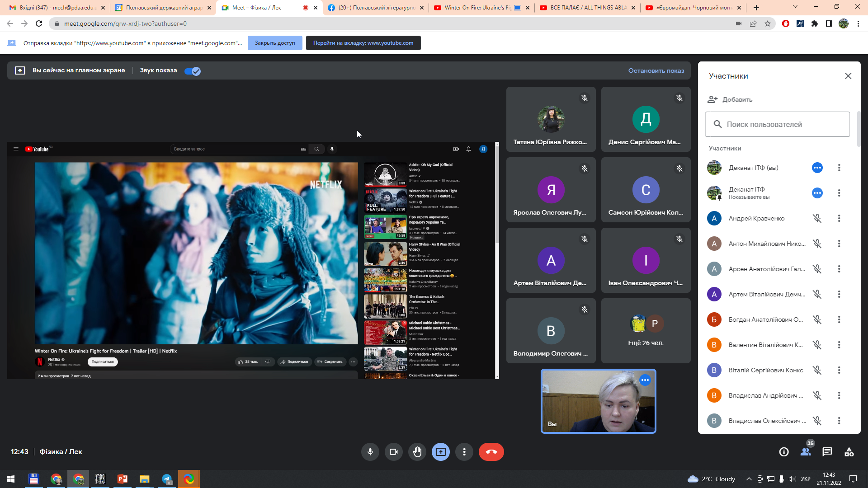Bookmark this page star icon
868x488 pixels.
click(x=768, y=23)
